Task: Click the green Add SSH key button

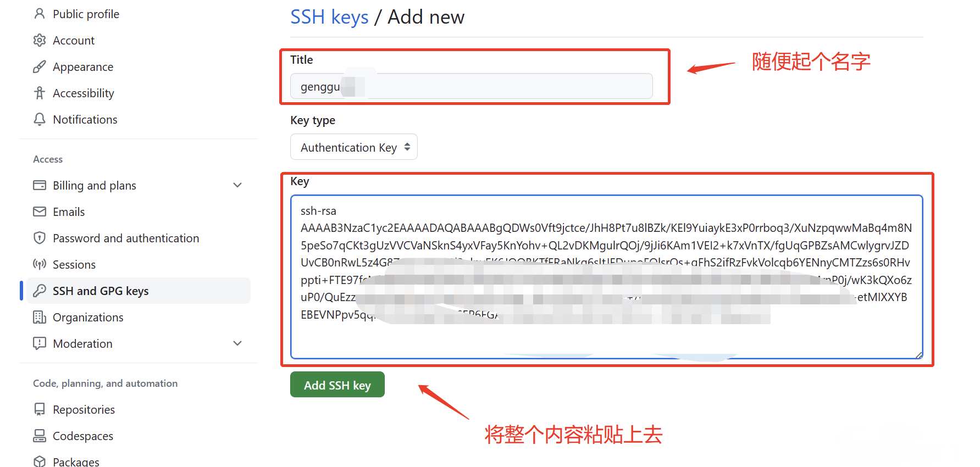Action: point(337,385)
